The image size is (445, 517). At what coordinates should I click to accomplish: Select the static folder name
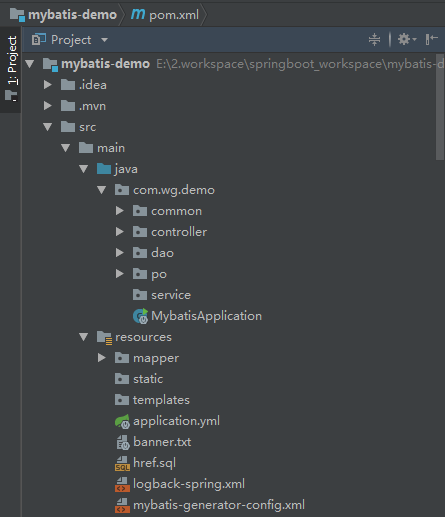click(148, 379)
